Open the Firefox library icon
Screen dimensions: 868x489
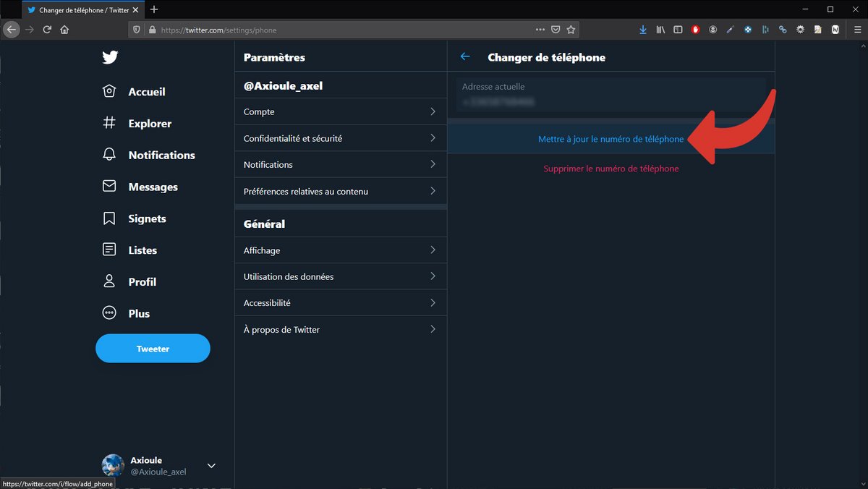(x=660, y=30)
